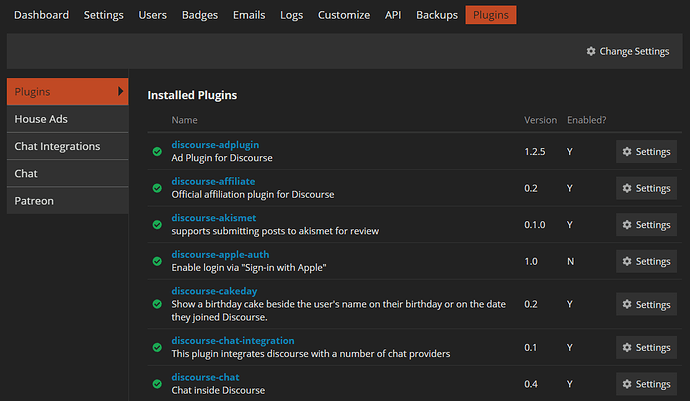The width and height of the screenshot is (690, 401).
Task: Open House Ads in the sidebar
Action: pyautogui.click(x=67, y=119)
